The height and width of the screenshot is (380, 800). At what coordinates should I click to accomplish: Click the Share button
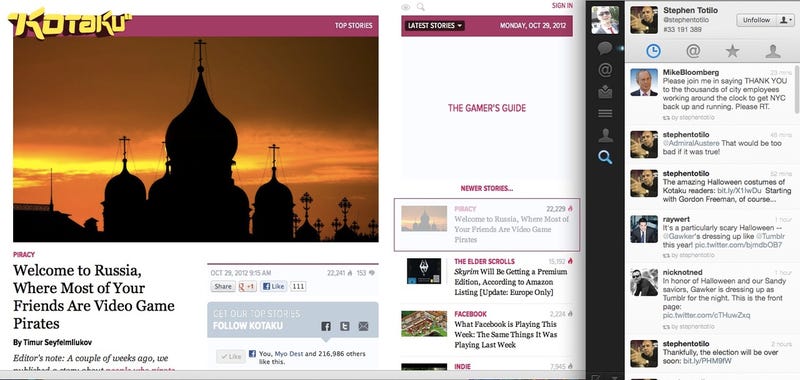(223, 286)
